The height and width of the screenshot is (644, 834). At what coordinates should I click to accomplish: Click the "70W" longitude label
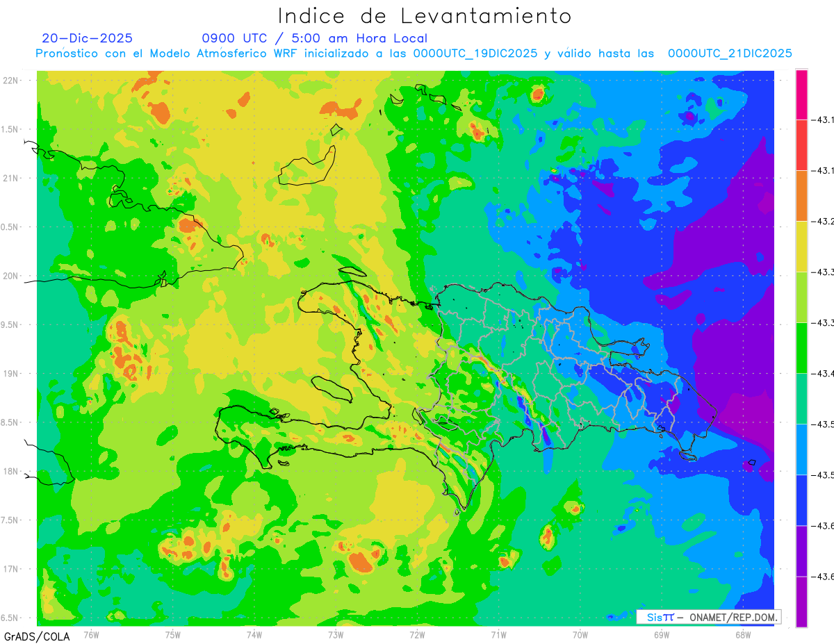[580, 634]
